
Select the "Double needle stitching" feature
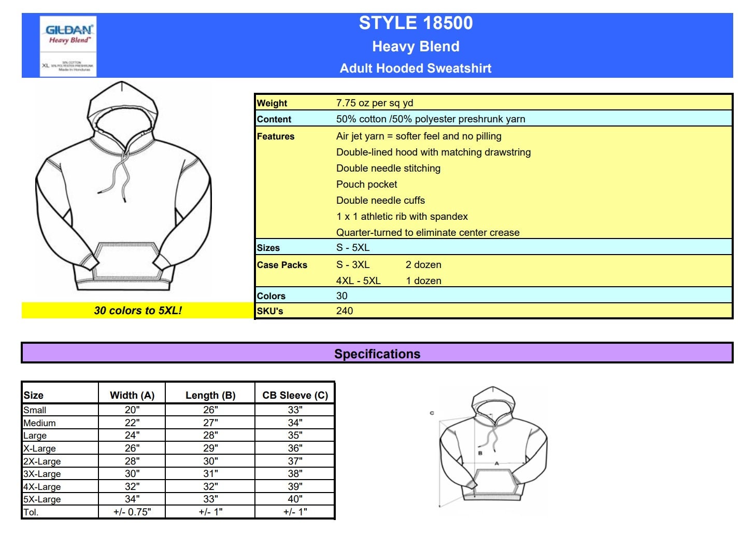click(389, 168)
